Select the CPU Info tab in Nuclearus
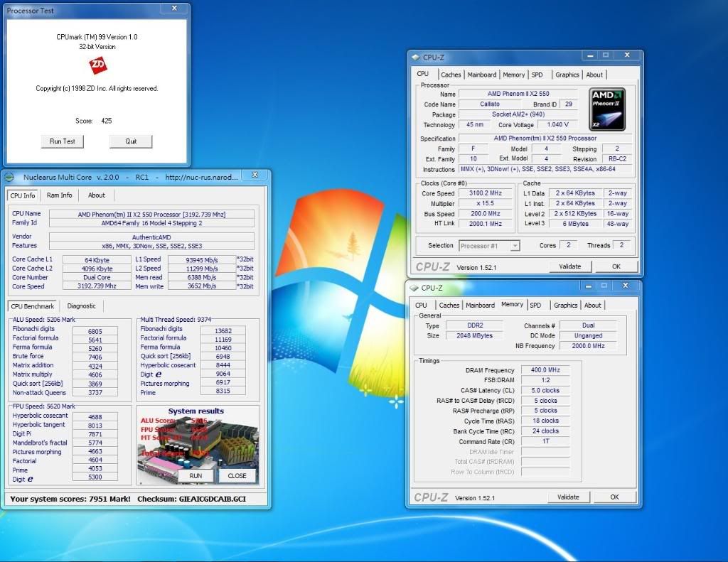728x562 pixels. coord(23,195)
